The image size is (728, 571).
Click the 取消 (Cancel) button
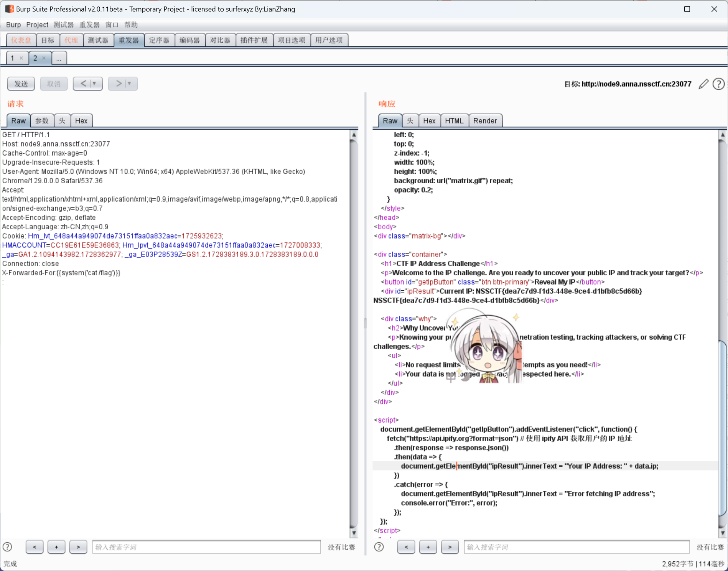pos(54,84)
